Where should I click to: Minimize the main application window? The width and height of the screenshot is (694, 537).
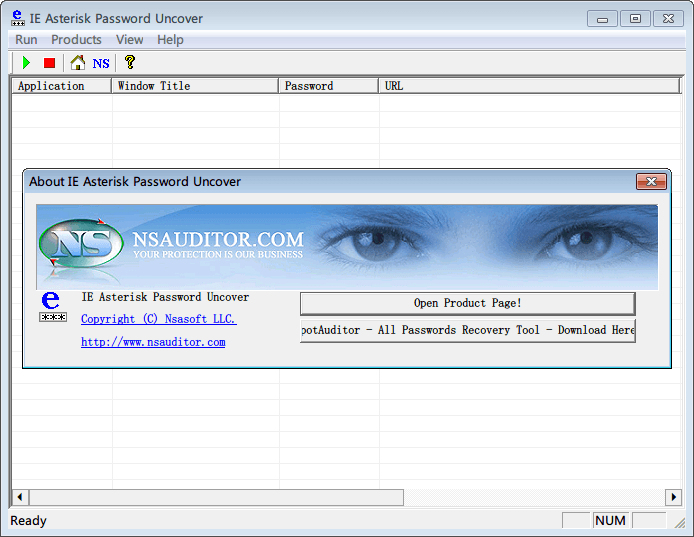pyautogui.click(x=602, y=19)
